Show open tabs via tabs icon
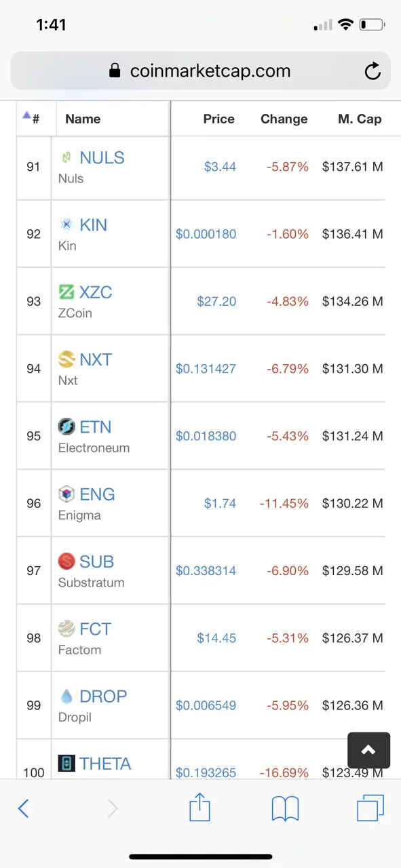Screen dimensions: 401x868 370,808
